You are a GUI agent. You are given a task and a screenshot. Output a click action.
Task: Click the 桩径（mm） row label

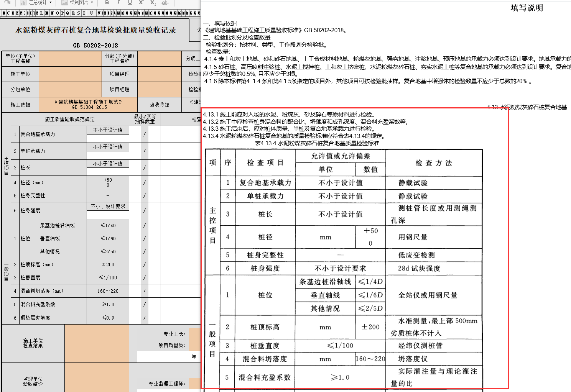pos(32,182)
